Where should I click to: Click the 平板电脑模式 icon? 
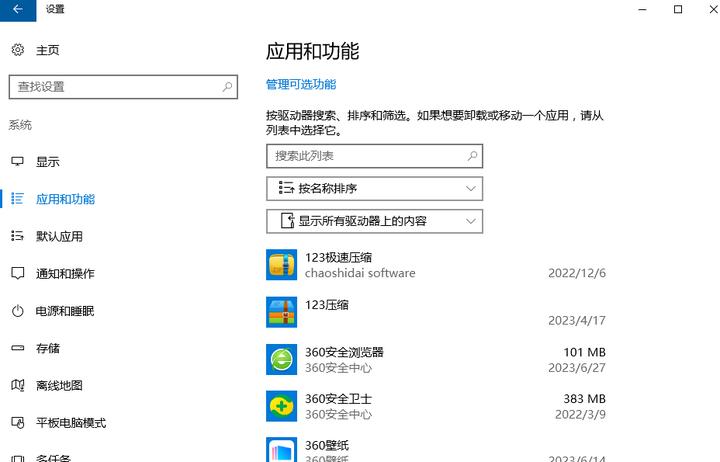tap(17, 423)
